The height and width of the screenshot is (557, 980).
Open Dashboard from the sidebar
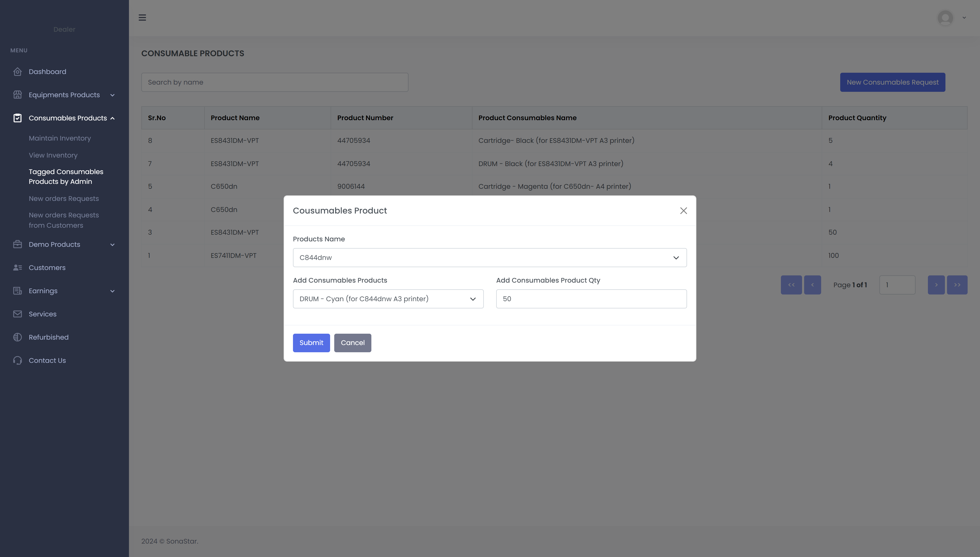[x=47, y=71]
